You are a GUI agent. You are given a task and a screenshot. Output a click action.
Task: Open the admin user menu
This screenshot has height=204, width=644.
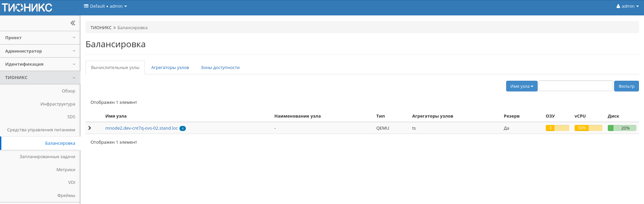627,6
